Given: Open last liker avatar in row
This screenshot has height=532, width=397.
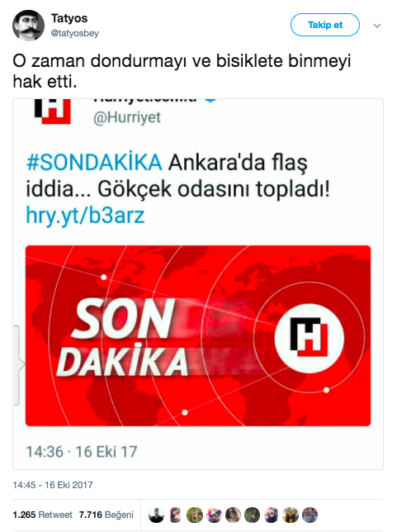Looking at the screenshot, I should 310,515.
